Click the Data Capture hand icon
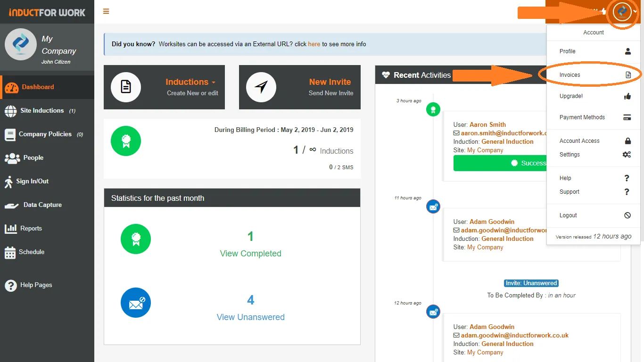Image resolution: width=644 pixels, height=362 pixels. 11,206
